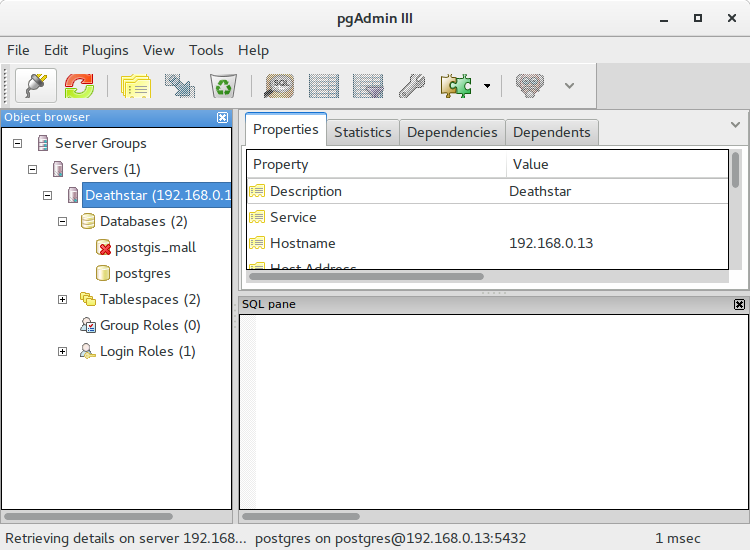Expand the Tablespaces (2) node
Screen dimensions: 750x550
[62, 299]
